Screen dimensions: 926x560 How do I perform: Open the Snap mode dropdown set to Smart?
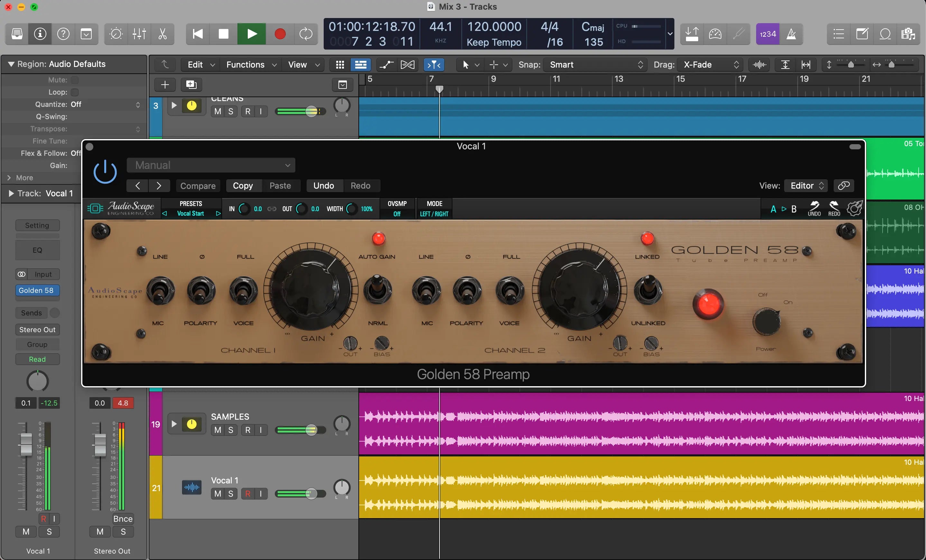click(595, 65)
